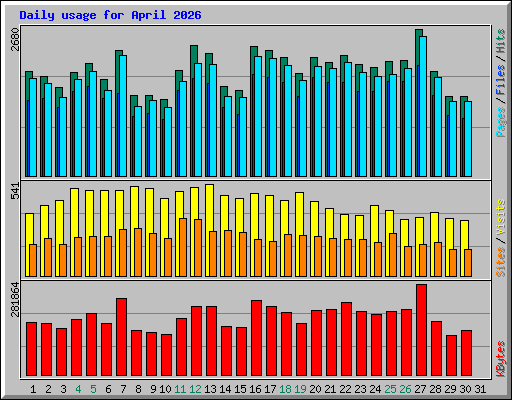Viewport: 512px width, 400px height.
Task: Click green weekend day label 19
Action: point(300,389)
